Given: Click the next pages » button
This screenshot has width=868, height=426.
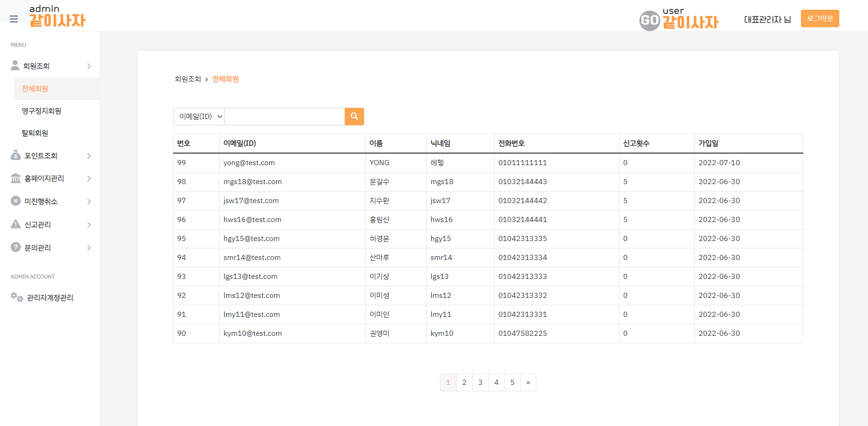Looking at the screenshot, I should [528, 383].
